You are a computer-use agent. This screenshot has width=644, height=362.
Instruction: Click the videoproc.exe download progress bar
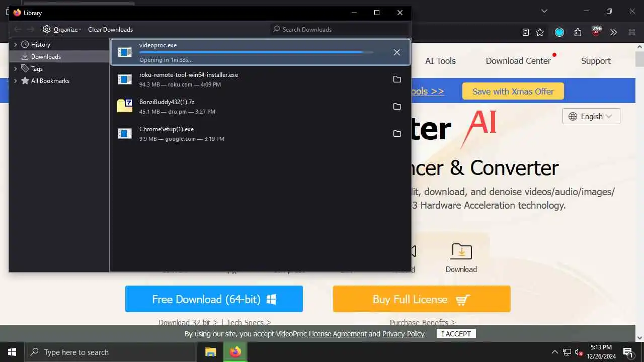tap(256, 52)
